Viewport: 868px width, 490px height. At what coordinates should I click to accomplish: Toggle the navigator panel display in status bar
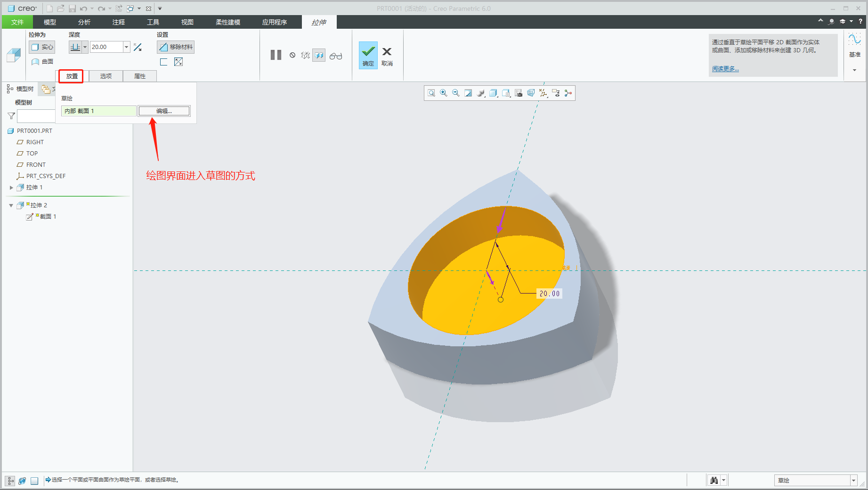coord(10,481)
